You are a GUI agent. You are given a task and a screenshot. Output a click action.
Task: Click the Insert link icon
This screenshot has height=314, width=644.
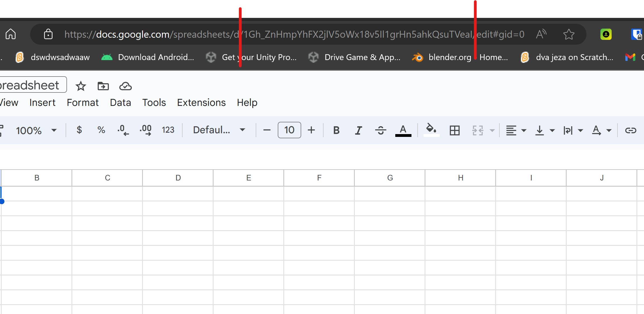click(x=630, y=130)
